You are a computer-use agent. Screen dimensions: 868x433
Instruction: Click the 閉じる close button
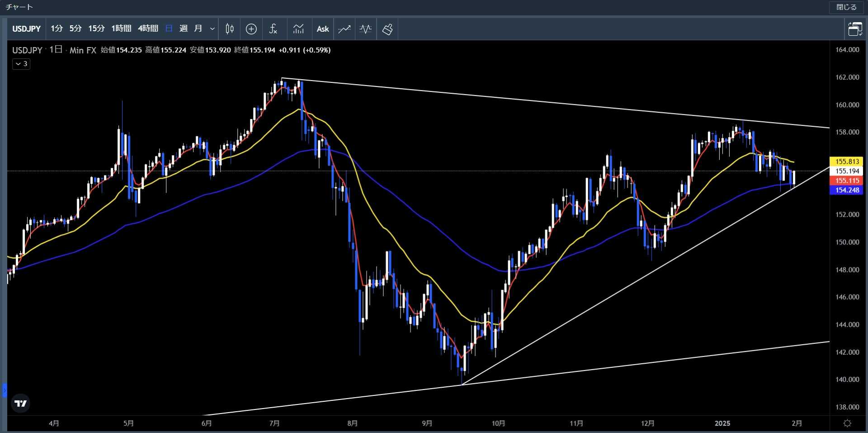click(x=846, y=7)
